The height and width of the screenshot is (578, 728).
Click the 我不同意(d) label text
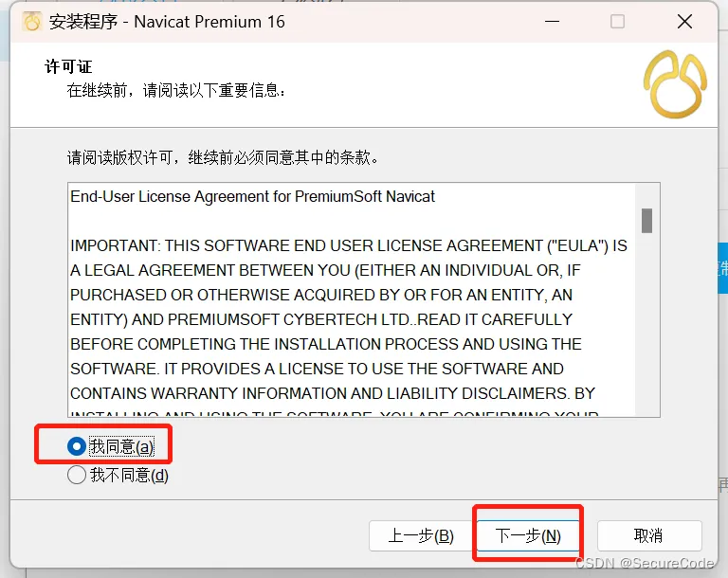click(x=129, y=475)
